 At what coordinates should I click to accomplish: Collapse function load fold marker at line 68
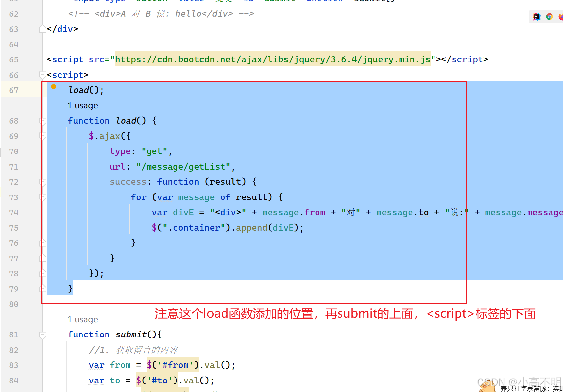point(43,121)
